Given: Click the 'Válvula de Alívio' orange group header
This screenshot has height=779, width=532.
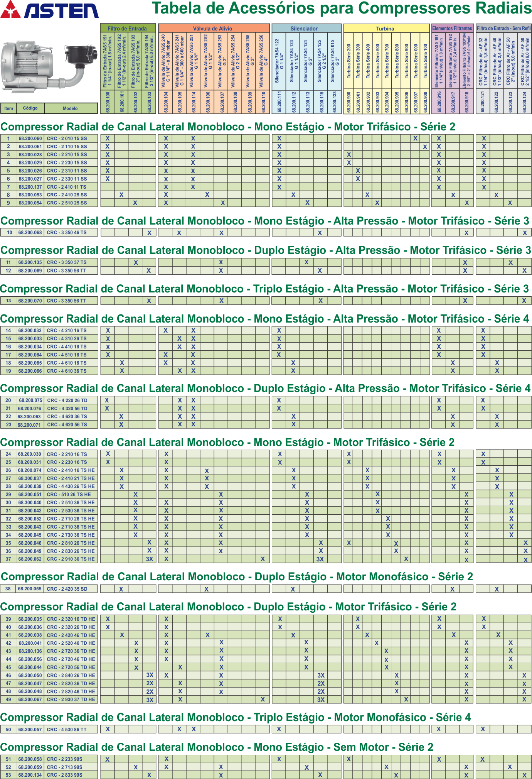Looking at the screenshot, I should 214,28.
